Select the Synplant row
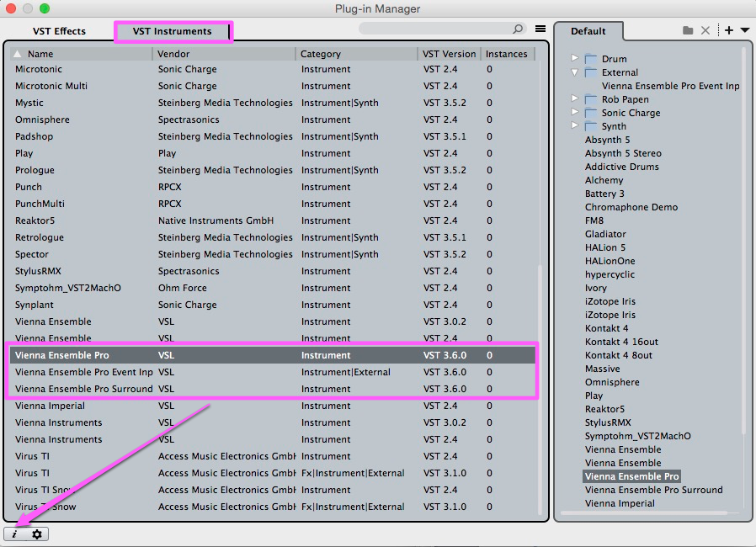 pos(273,305)
